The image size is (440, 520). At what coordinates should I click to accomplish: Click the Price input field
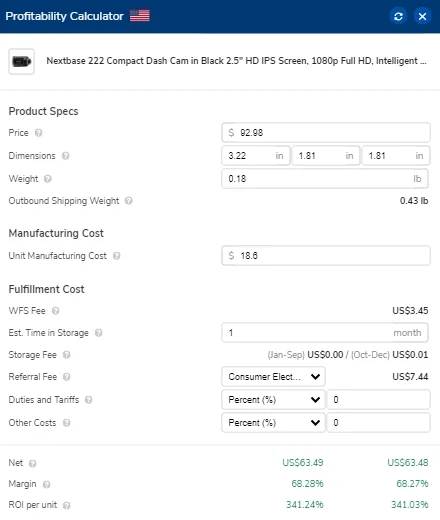pos(326,133)
